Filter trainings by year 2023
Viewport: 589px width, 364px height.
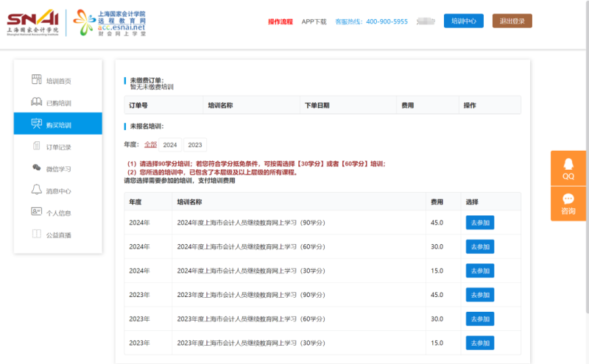[x=195, y=145]
